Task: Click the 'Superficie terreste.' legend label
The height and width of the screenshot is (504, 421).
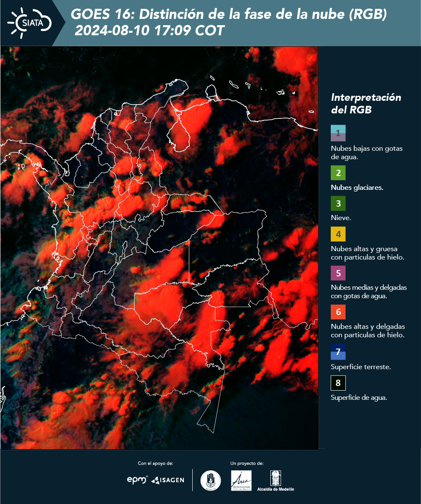Action: coord(361,367)
